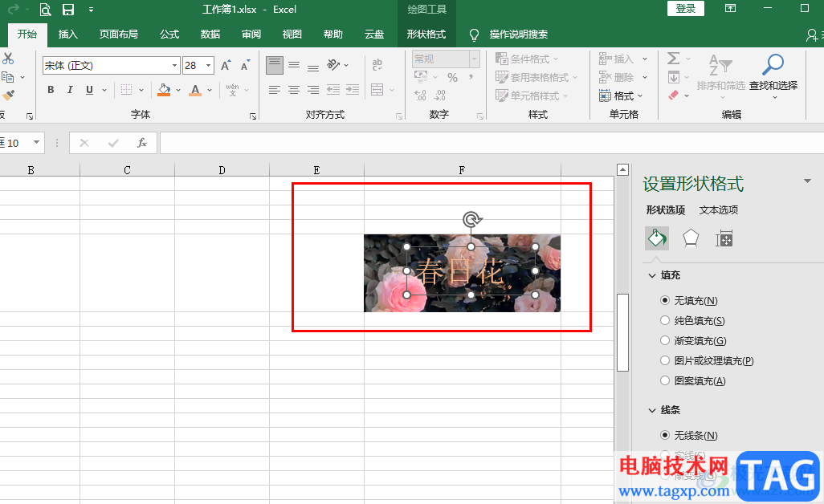824x504 pixels.
Task: Click the 形状选项 pane tab
Action: tap(666, 210)
